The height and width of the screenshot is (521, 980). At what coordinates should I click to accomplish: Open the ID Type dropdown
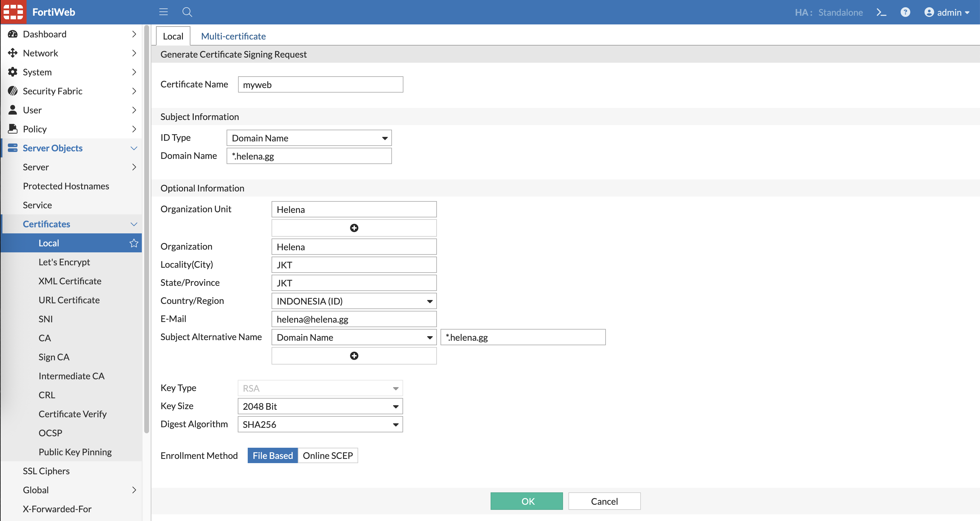[309, 138]
